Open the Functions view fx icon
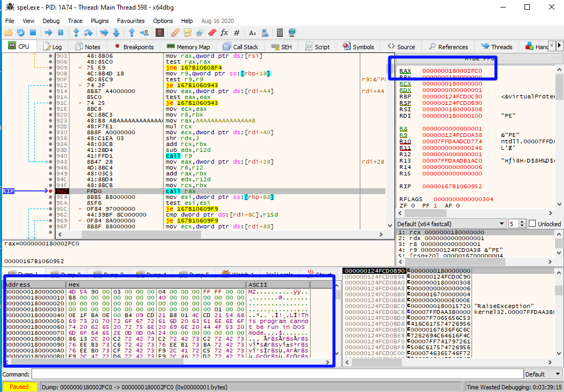This screenshot has height=392, width=564. (x=224, y=33)
